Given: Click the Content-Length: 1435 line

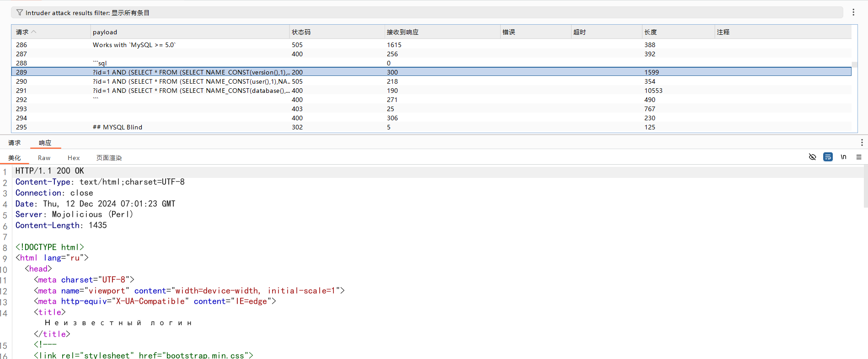Looking at the screenshot, I should 61,225.
